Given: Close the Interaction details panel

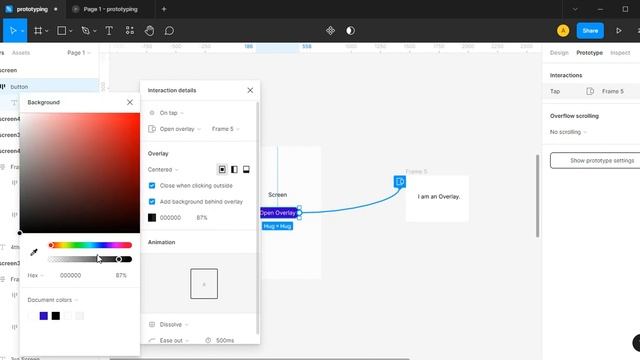Looking at the screenshot, I should pyautogui.click(x=250, y=90).
